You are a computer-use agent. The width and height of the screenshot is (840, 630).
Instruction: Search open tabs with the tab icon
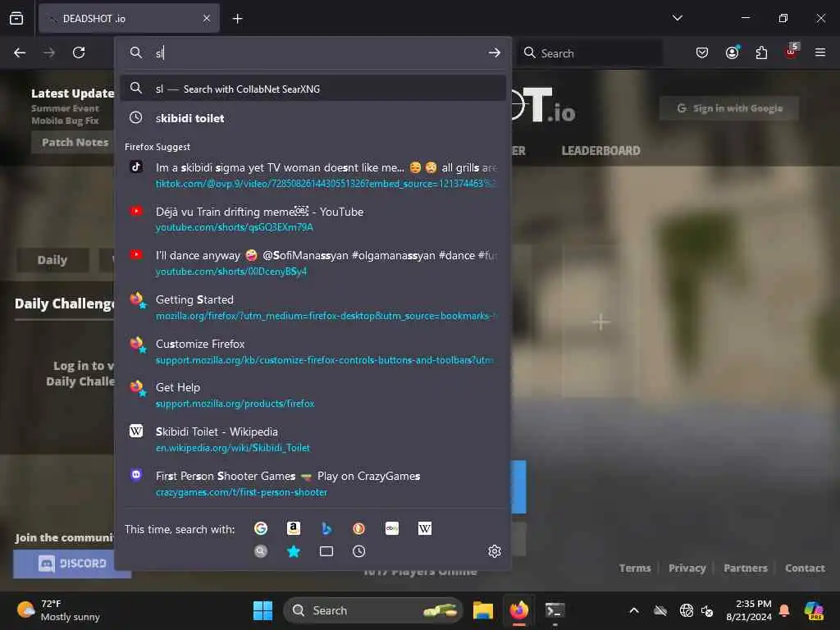point(326,551)
